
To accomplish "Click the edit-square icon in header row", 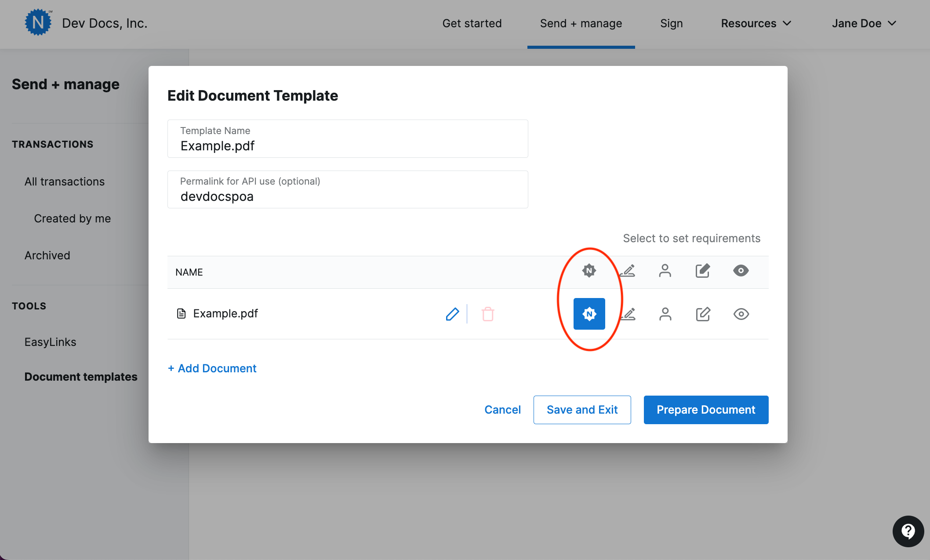I will 703,271.
